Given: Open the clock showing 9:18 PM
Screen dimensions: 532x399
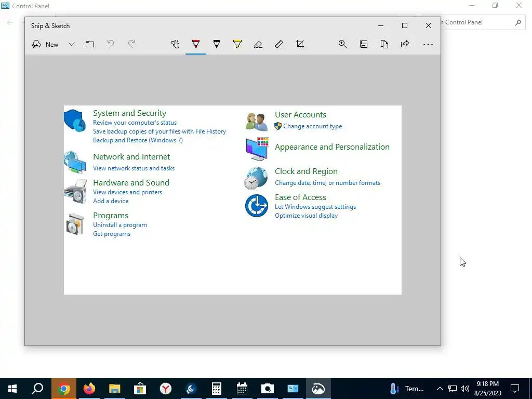Looking at the screenshot, I should pyautogui.click(x=487, y=389).
